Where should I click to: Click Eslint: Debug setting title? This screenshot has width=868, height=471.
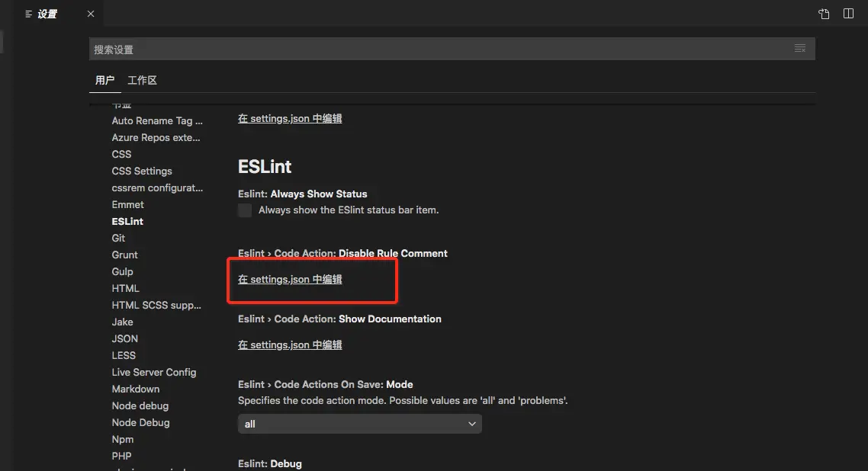(269, 464)
